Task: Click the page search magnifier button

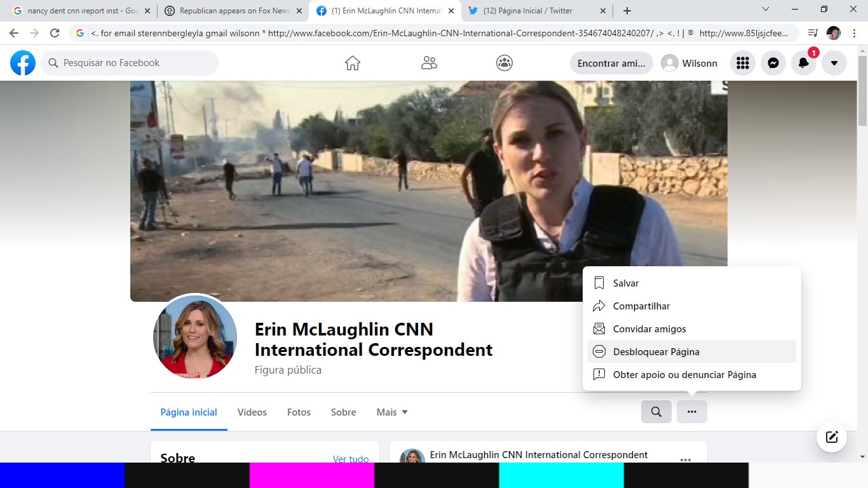Action: tap(656, 412)
